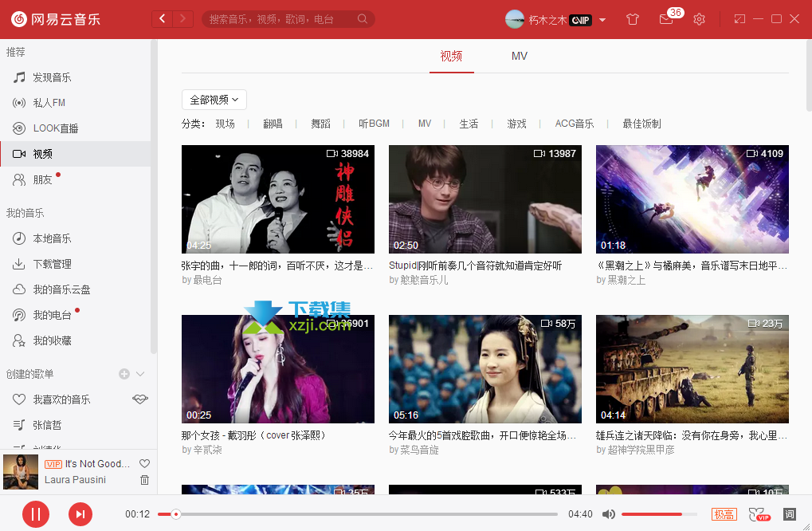Mute the volume speaker icon
Image resolution: width=812 pixels, height=531 pixels.
[609, 514]
